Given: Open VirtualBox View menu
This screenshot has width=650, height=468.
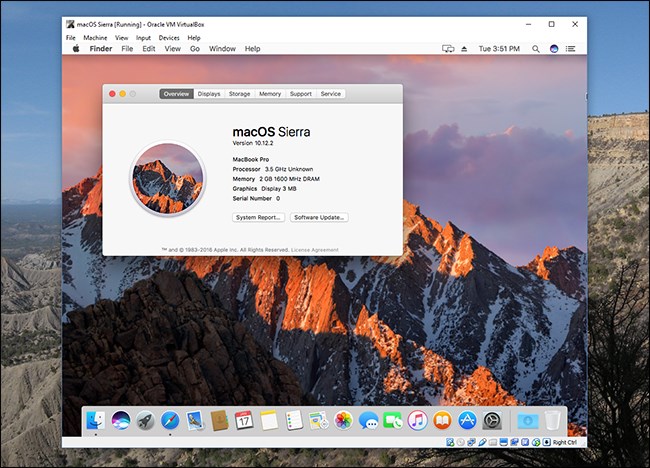Looking at the screenshot, I should [121, 38].
